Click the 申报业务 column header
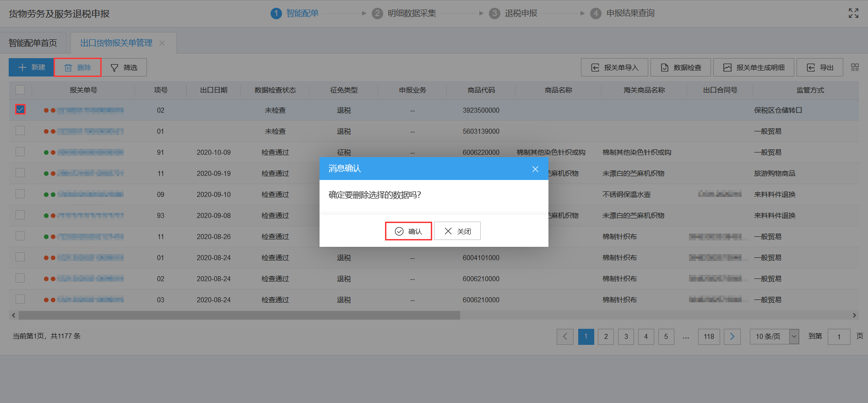 click(x=412, y=90)
